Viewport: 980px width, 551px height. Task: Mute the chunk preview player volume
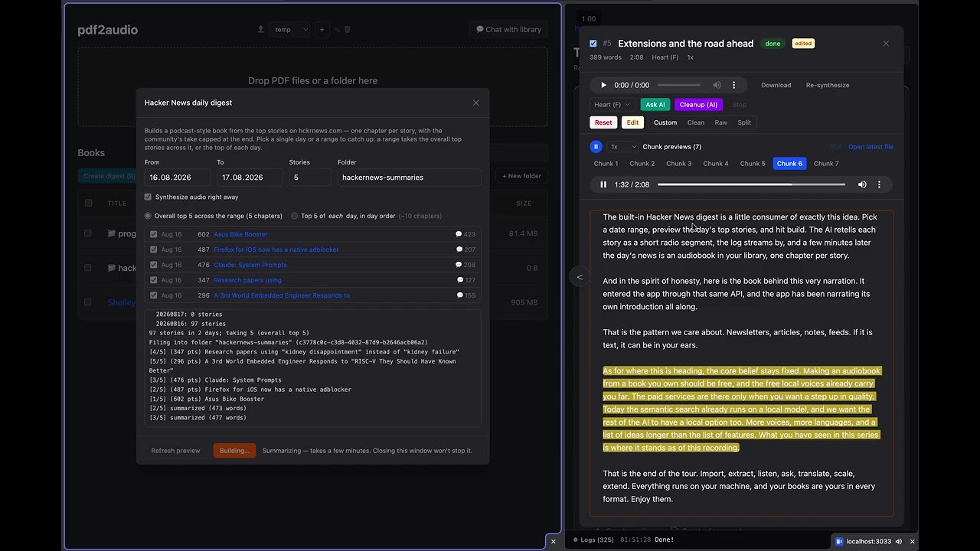(x=862, y=184)
